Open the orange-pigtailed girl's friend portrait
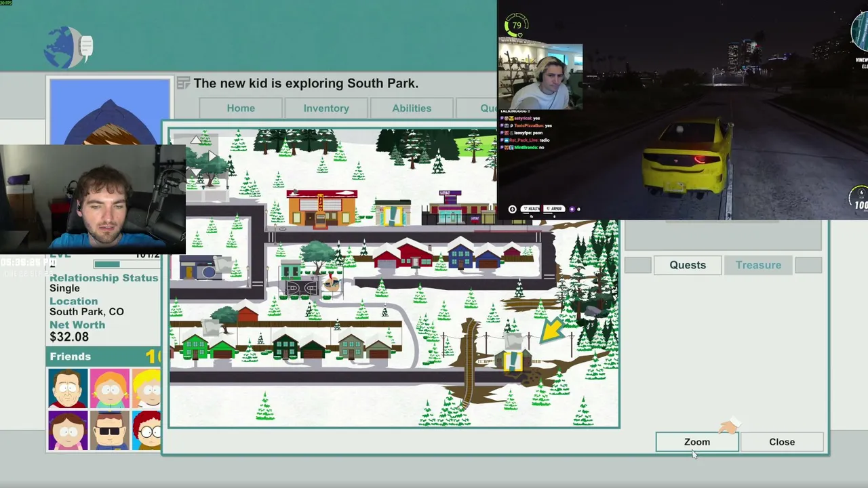This screenshot has width=868, height=488. pos(109,388)
